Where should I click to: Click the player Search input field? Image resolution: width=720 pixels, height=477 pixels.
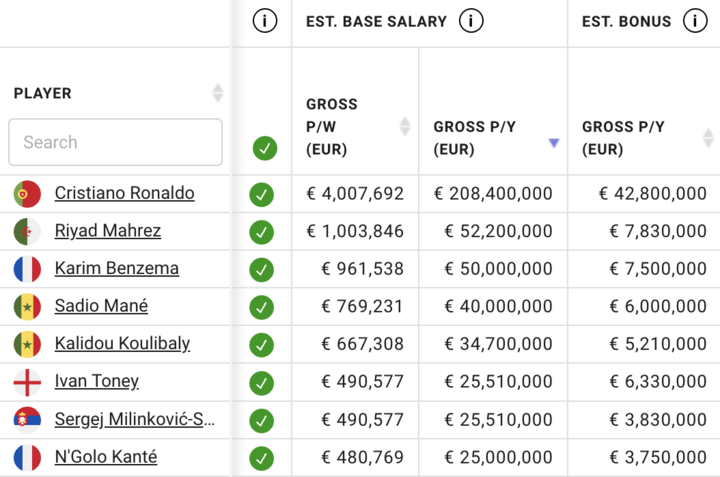tap(115, 142)
